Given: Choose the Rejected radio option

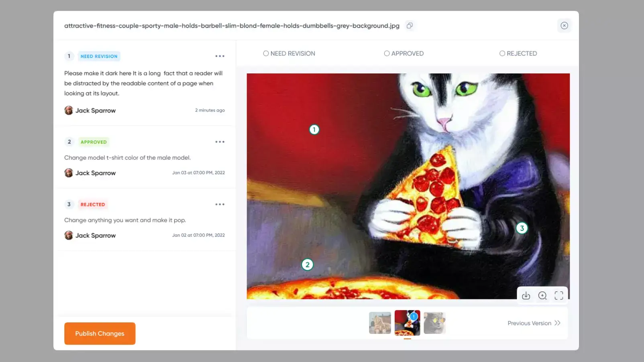Looking at the screenshot, I should coord(502,53).
